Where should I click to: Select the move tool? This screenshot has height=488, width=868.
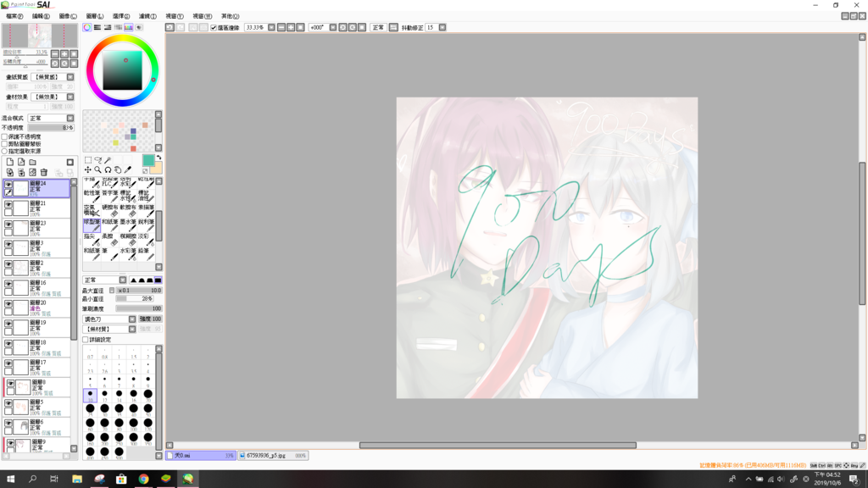(88, 169)
